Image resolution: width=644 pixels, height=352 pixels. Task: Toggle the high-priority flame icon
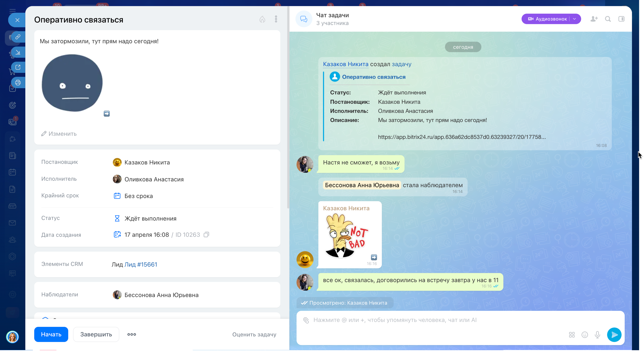click(262, 19)
